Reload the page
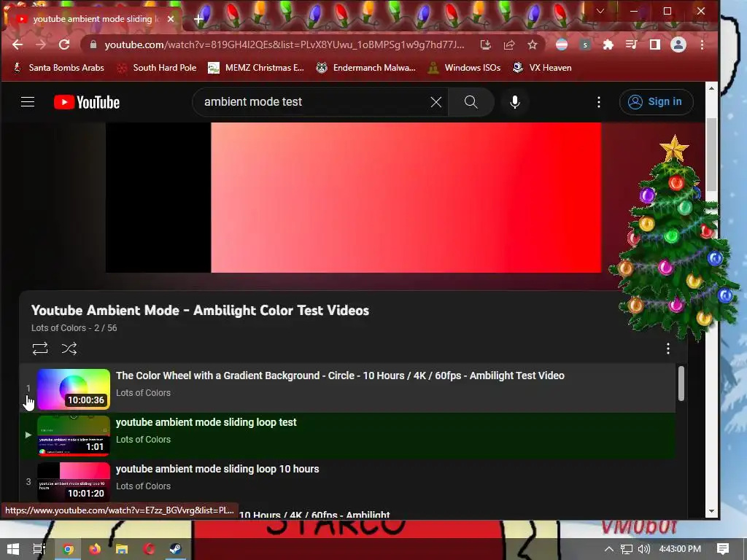This screenshot has width=747, height=560. coord(64,44)
